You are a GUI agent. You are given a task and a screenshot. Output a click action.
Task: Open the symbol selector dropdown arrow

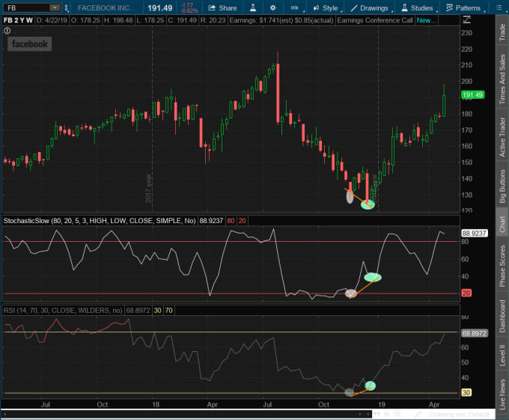[x=55, y=7]
